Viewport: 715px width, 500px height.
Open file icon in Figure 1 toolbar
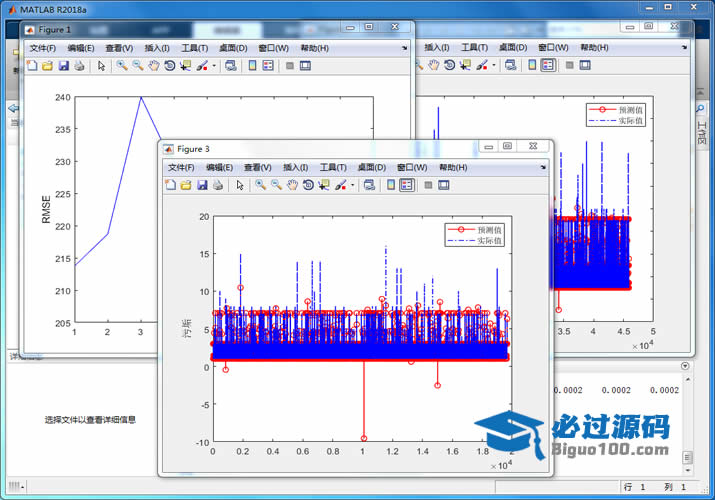47,66
